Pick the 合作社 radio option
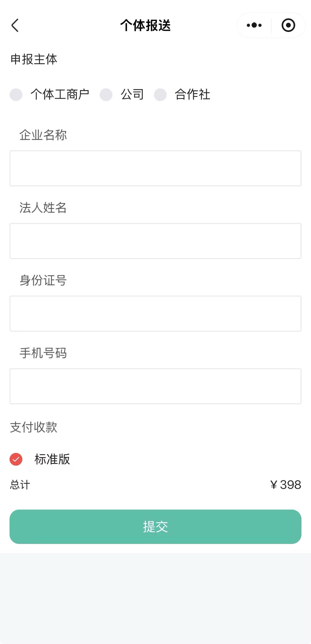 (x=160, y=95)
